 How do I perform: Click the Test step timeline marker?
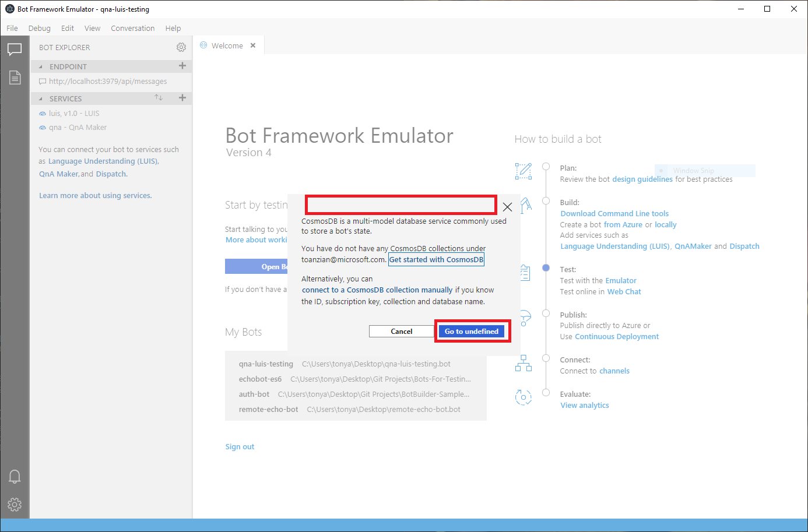click(546, 268)
